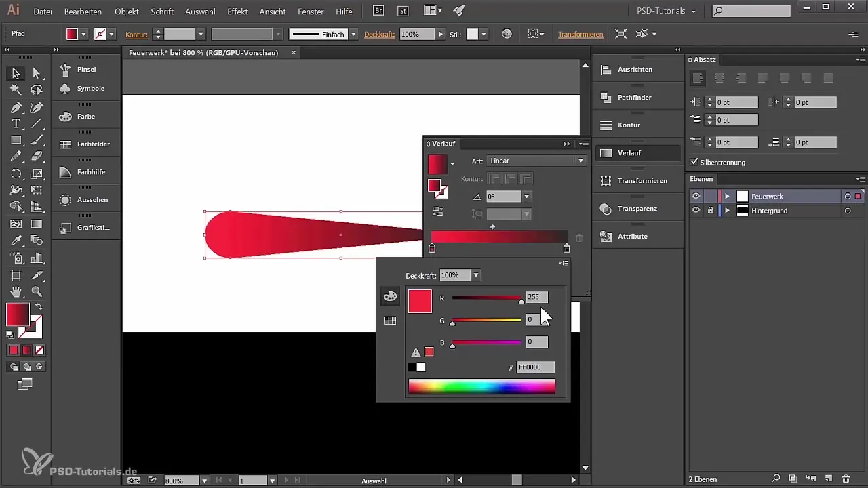Viewport: 868px width, 488px height.
Task: Hide the Feuerwerk layer
Action: 695,196
